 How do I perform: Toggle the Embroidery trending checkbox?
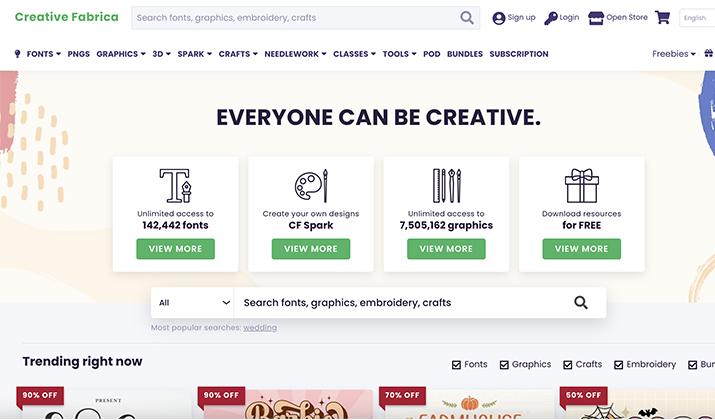[618, 364]
